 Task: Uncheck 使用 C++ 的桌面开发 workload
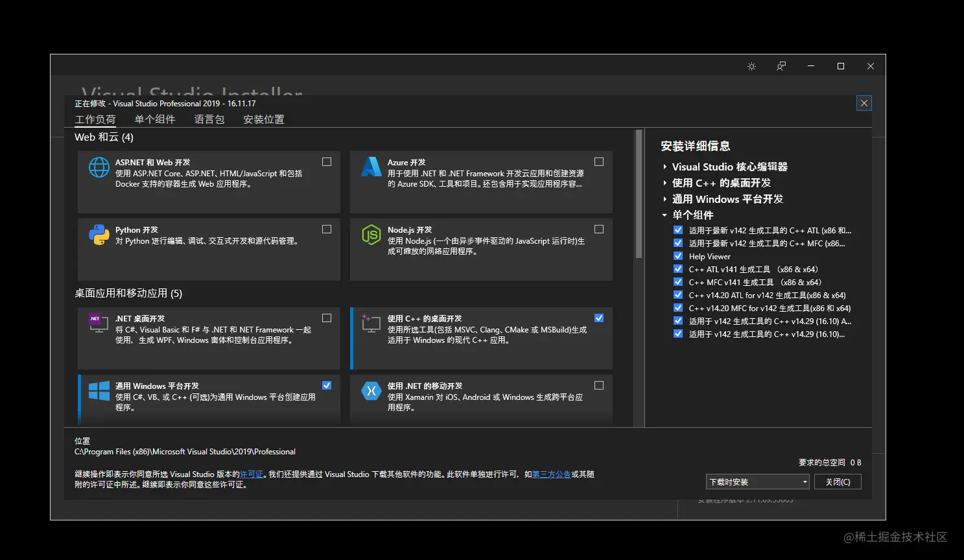[599, 318]
